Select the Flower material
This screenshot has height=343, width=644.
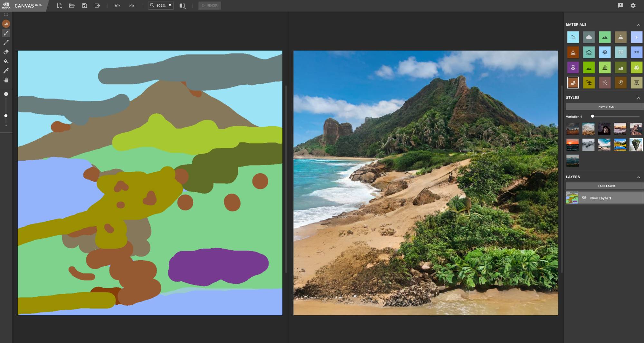click(573, 67)
